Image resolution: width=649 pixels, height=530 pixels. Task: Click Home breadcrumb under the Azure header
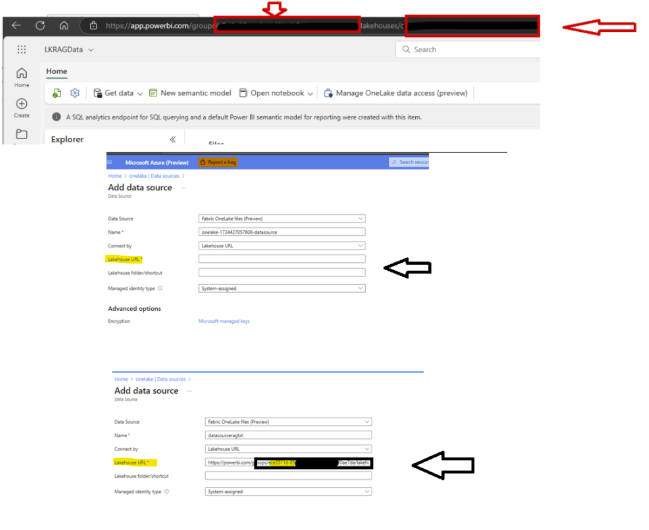pyautogui.click(x=115, y=176)
